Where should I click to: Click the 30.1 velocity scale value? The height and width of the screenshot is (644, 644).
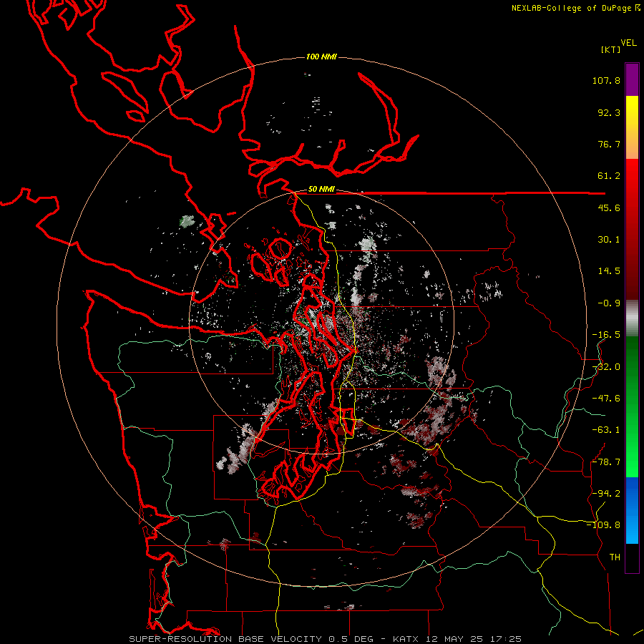tap(609, 240)
